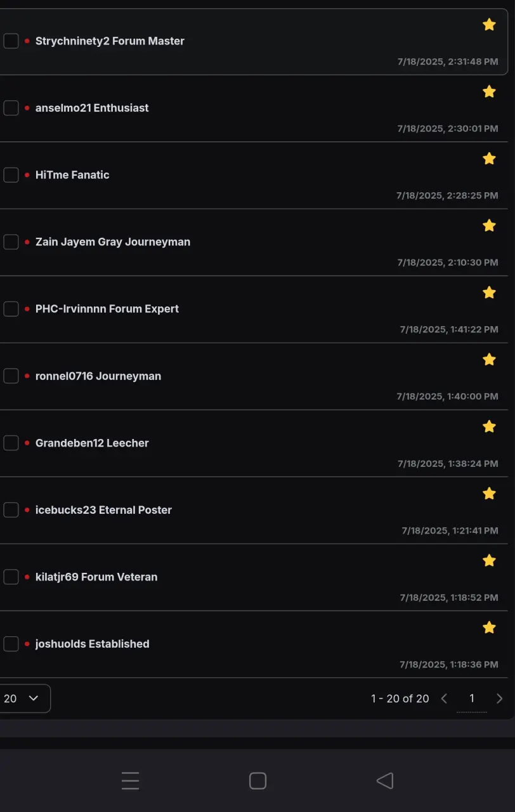Image resolution: width=515 pixels, height=812 pixels.
Task: Go to the next page arrow
Action: coord(499,698)
